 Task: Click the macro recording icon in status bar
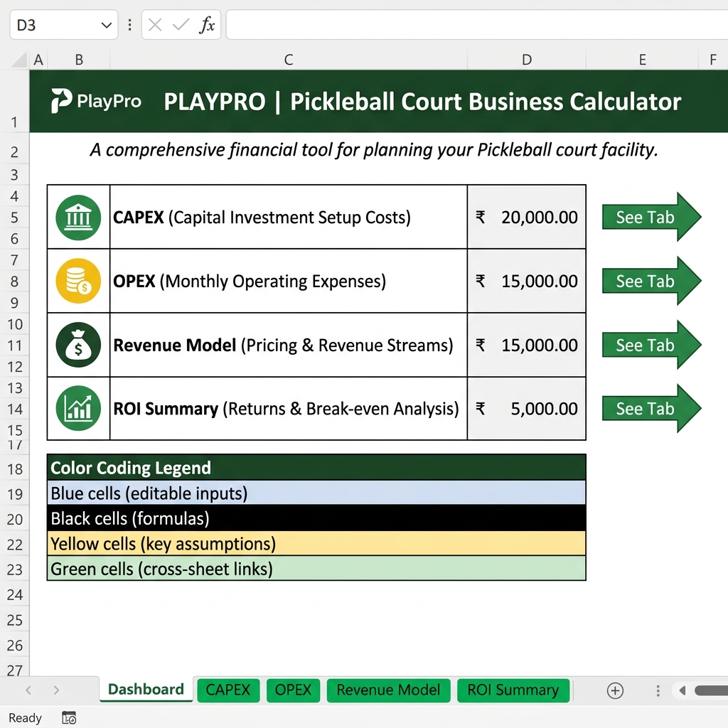click(x=69, y=718)
